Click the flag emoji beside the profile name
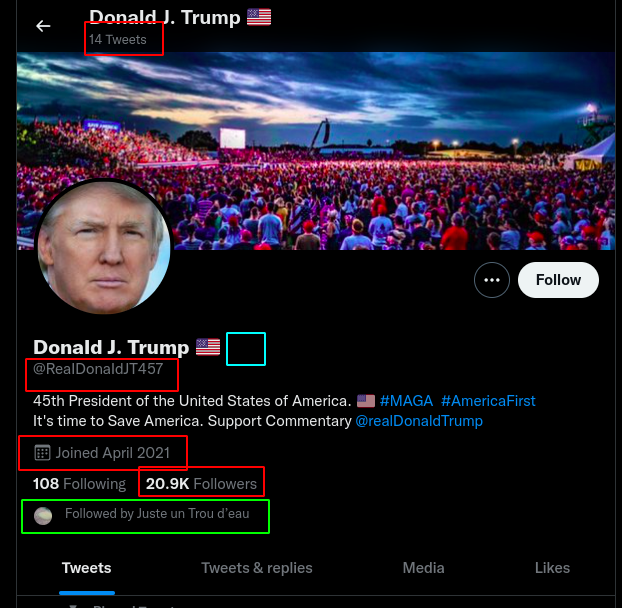The height and width of the screenshot is (608, 622). coord(208,347)
